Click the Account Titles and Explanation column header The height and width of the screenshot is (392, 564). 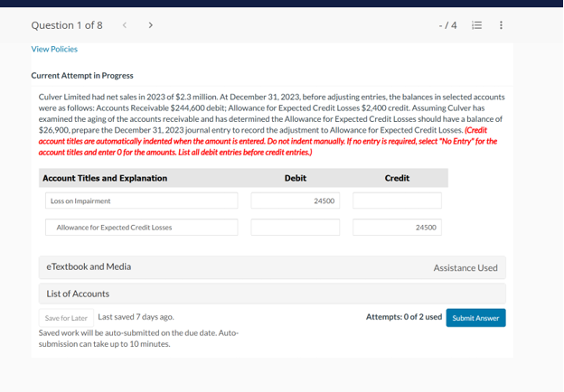point(105,178)
